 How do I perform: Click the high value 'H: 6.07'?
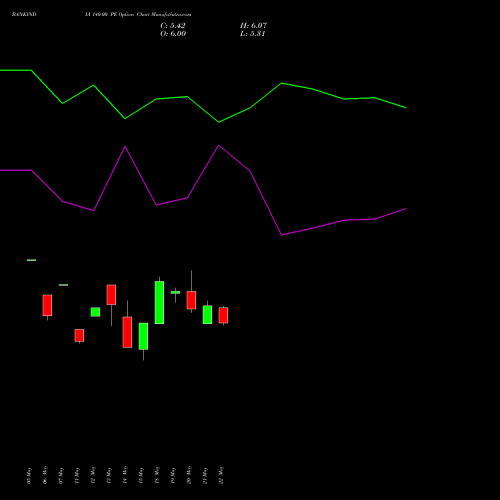(x=253, y=26)
